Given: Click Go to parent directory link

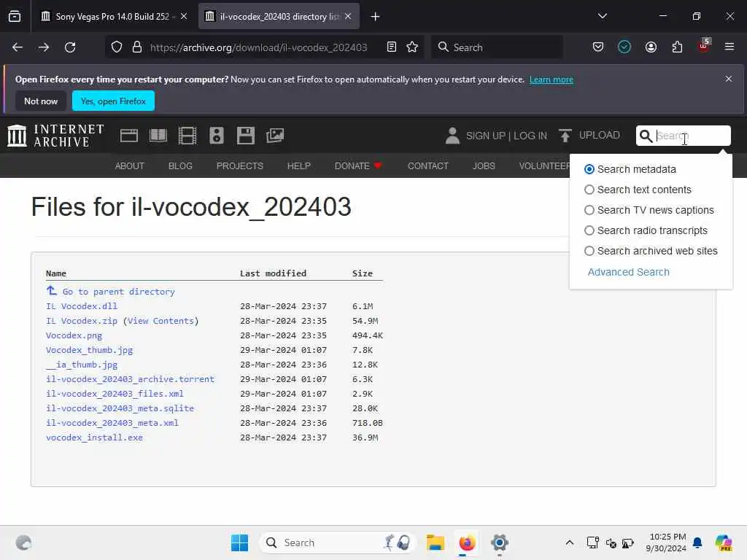Looking at the screenshot, I should click(x=119, y=292).
